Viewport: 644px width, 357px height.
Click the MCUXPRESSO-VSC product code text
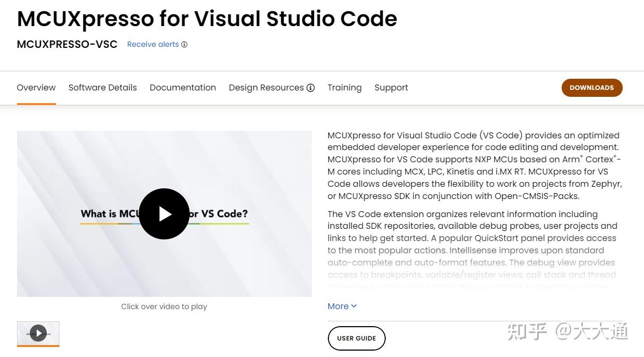tap(67, 45)
